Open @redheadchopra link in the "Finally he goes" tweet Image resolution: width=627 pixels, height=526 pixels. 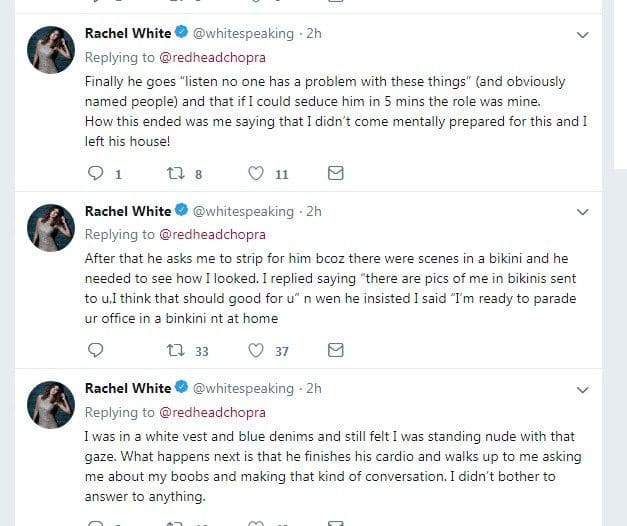(x=212, y=57)
